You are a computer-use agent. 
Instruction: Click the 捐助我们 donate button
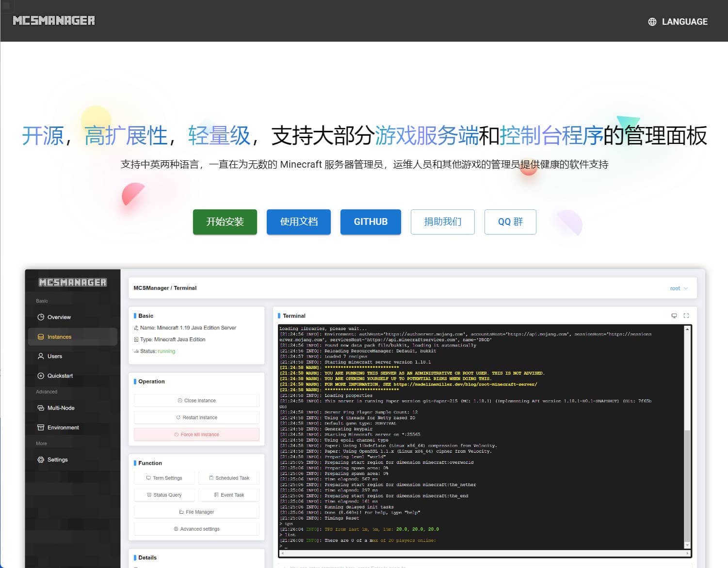[443, 222]
